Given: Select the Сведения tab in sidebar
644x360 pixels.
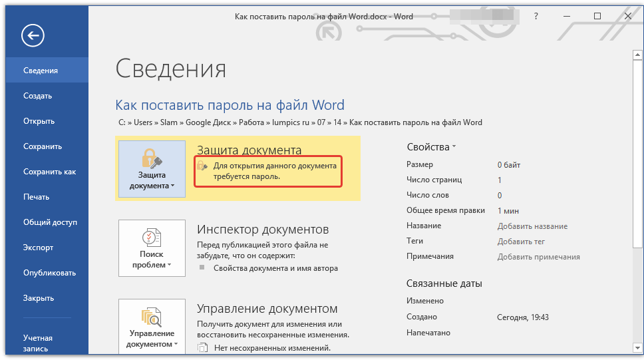Looking at the screenshot, I should (41, 71).
